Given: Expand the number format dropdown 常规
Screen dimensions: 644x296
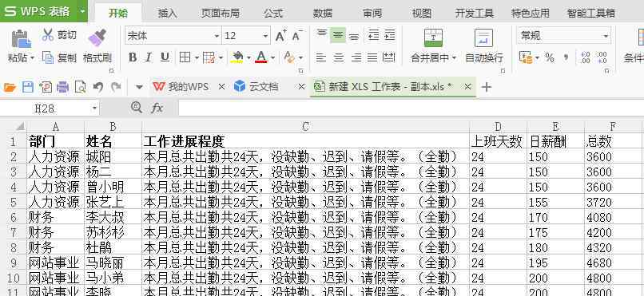Looking at the screenshot, I should pos(606,36).
